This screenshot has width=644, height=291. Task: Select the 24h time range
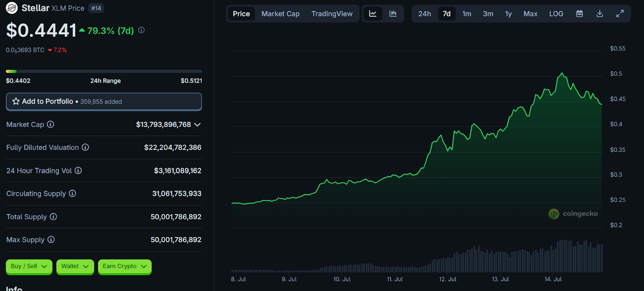click(425, 14)
